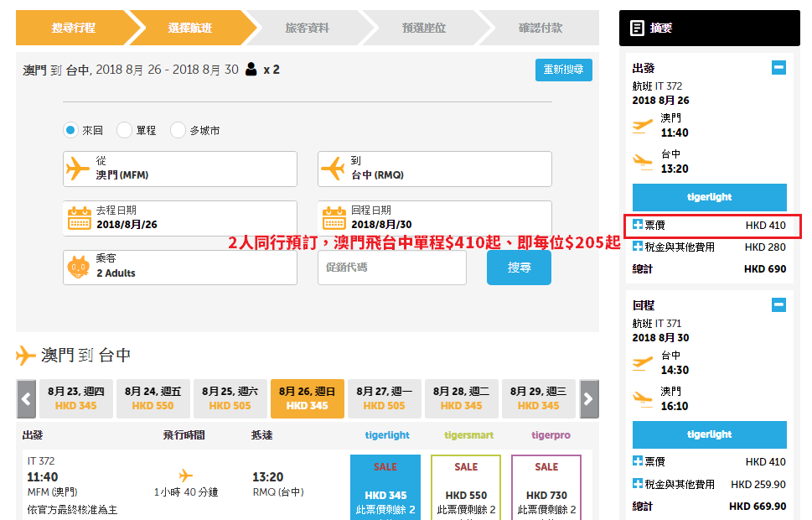This screenshot has height=520, width=812.
Task: Select date tab 8月 25, 週六
Action: point(230,398)
